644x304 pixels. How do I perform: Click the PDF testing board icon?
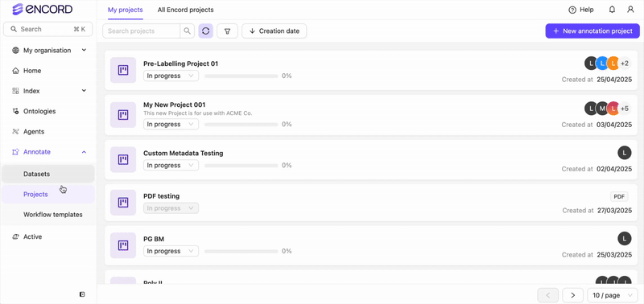coord(123,202)
